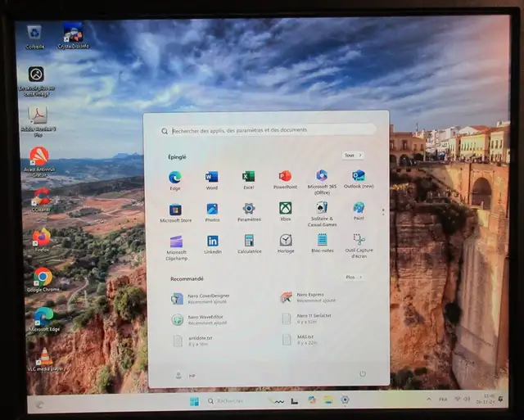Select Avast Antivirus Gratuit shortcut

[x=39, y=162]
